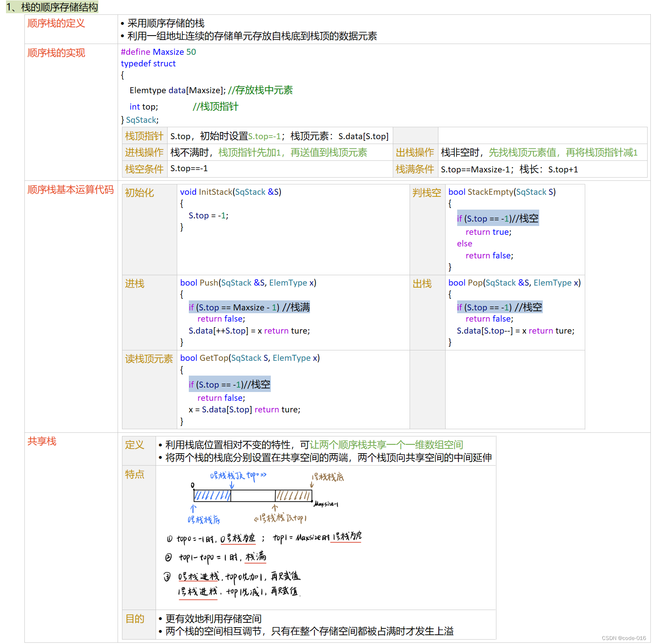The height and width of the screenshot is (644, 652).
Task: Click the red label '顺序栈的定义'
Action: coord(56,23)
